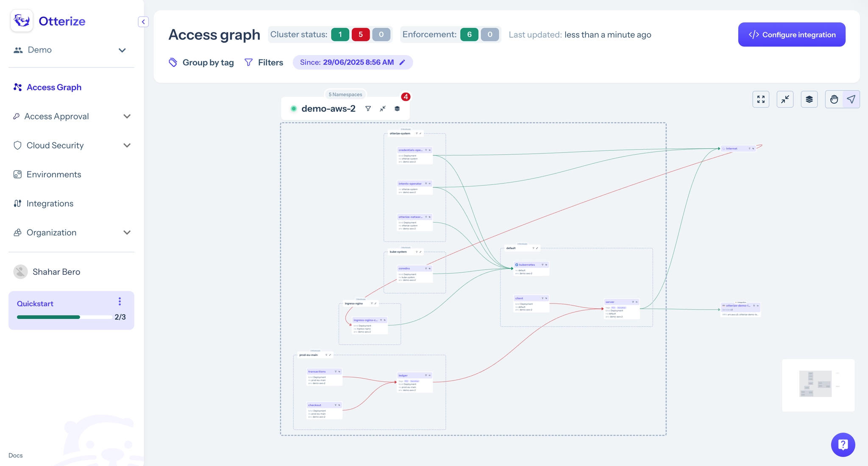The height and width of the screenshot is (466, 868).
Task: Select the coredns workload node
Action: tap(415, 274)
